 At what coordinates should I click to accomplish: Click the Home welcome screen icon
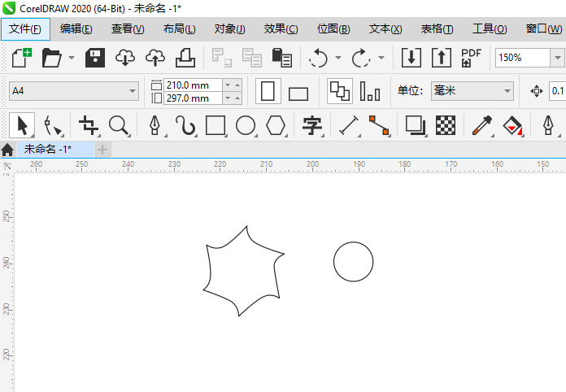click(x=7, y=150)
